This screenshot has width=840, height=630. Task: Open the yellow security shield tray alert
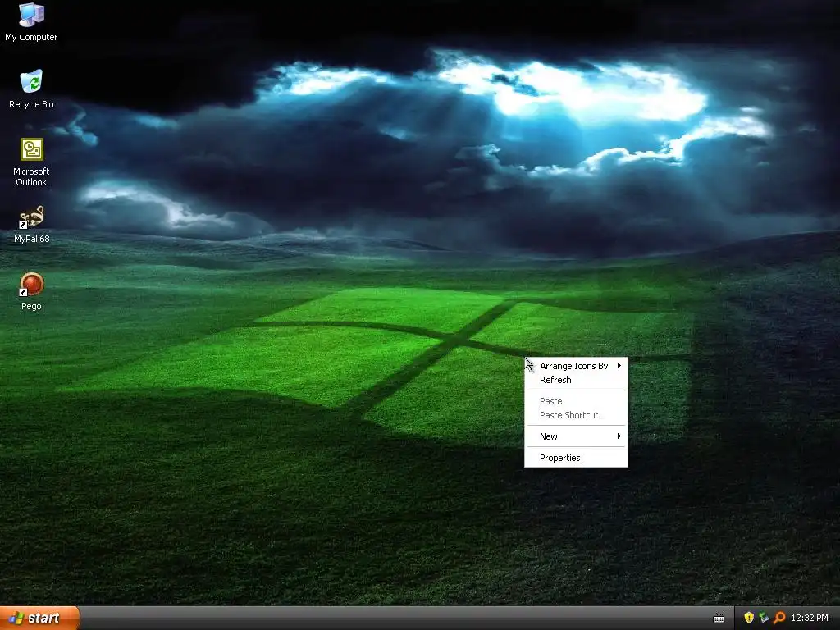pyautogui.click(x=749, y=618)
